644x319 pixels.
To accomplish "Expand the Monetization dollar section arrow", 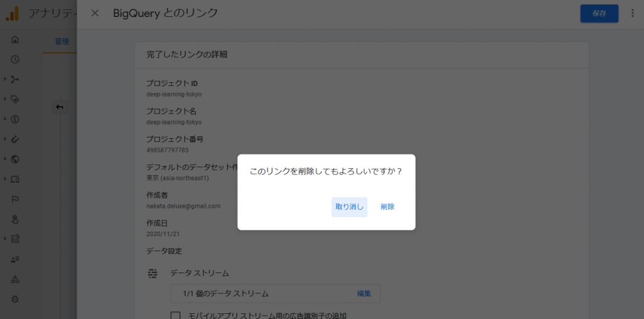I will tap(5, 119).
